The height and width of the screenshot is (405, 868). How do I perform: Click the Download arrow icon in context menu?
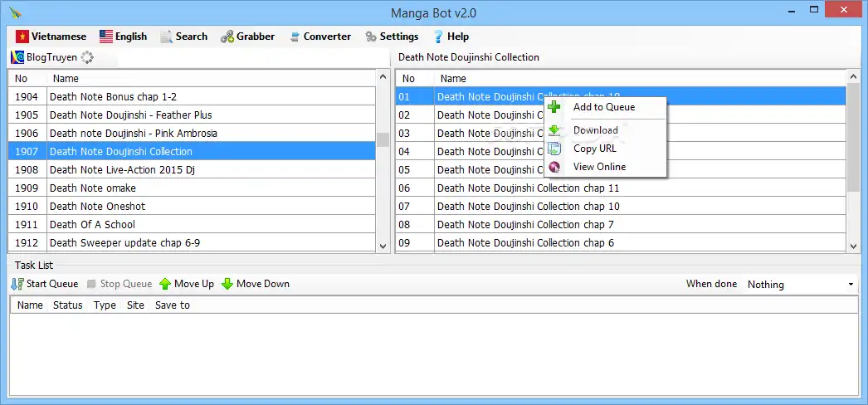554,130
